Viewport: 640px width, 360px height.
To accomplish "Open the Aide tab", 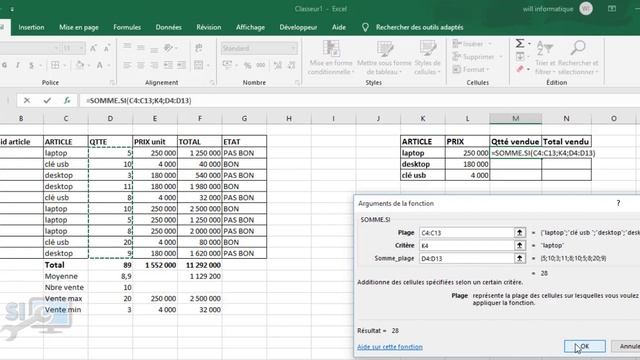I will click(339, 27).
